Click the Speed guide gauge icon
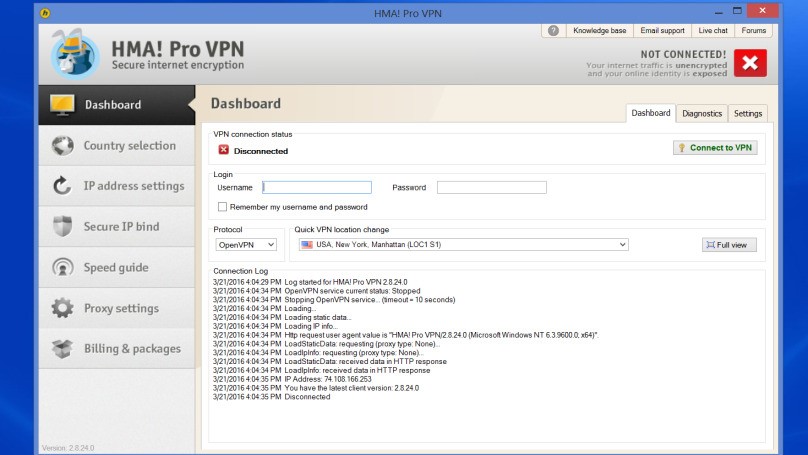The image size is (808, 455). point(62,268)
